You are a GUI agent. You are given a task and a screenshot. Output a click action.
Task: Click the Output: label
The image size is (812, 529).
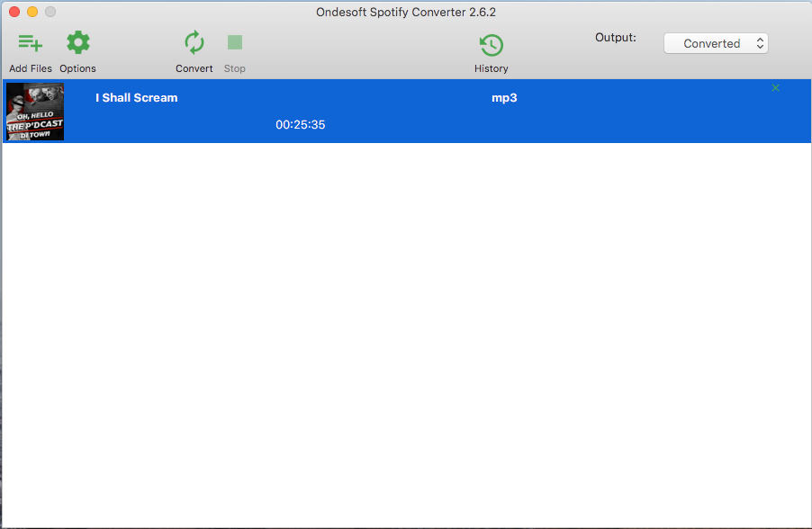tap(615, 37)
